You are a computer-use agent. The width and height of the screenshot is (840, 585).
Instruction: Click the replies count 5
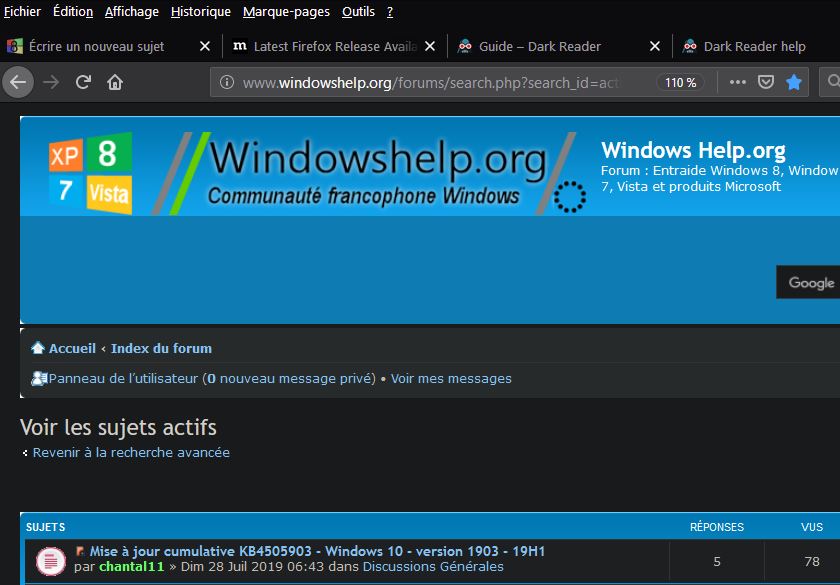click(717, 561)
